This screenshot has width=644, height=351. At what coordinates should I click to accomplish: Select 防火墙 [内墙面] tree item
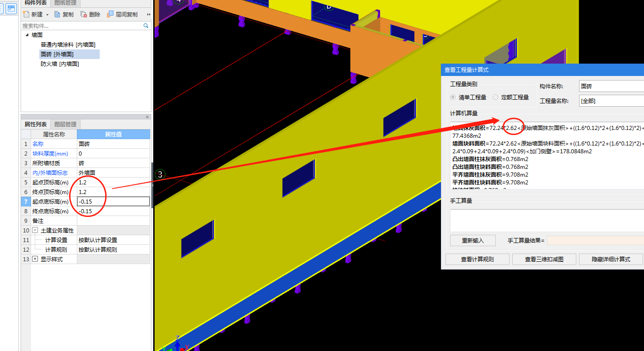tap(60, 64)
